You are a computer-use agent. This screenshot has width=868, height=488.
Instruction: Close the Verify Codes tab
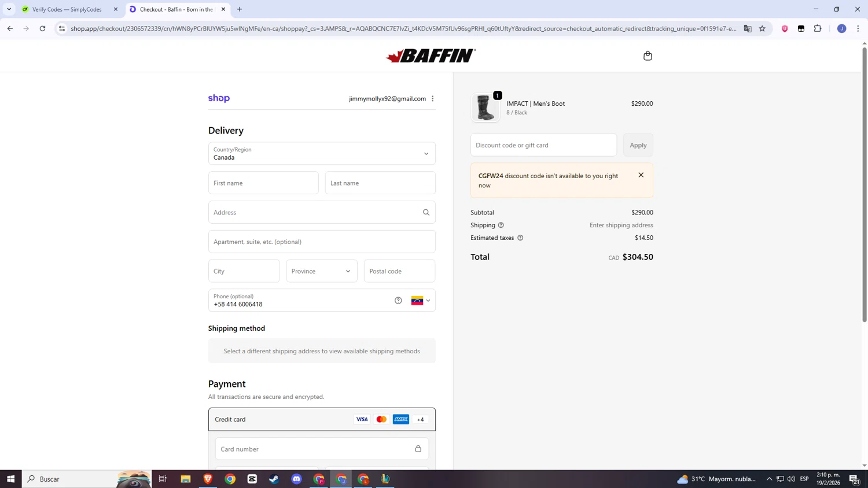(116, 9)
